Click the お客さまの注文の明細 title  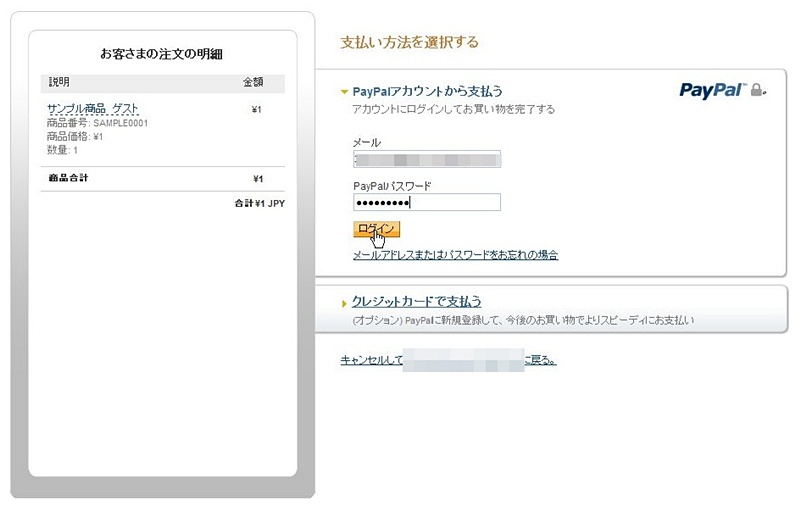click(x=161, y=54)
